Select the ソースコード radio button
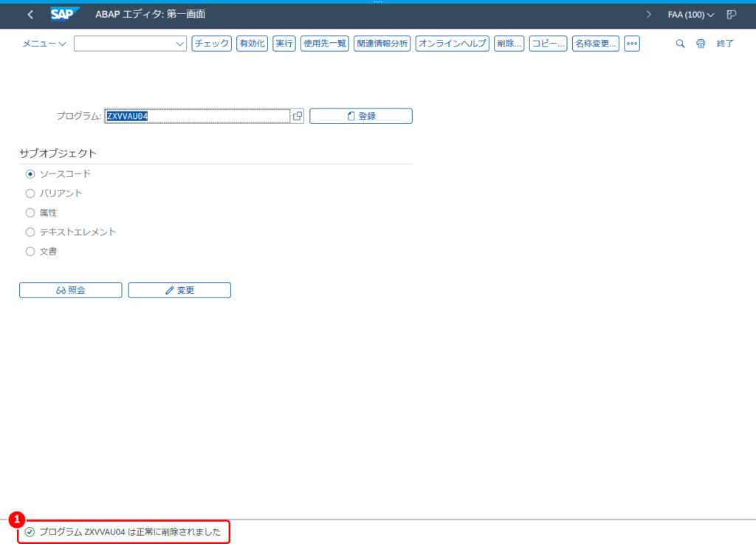The width and height of the screenshot is (756, 544). (30, 174)
